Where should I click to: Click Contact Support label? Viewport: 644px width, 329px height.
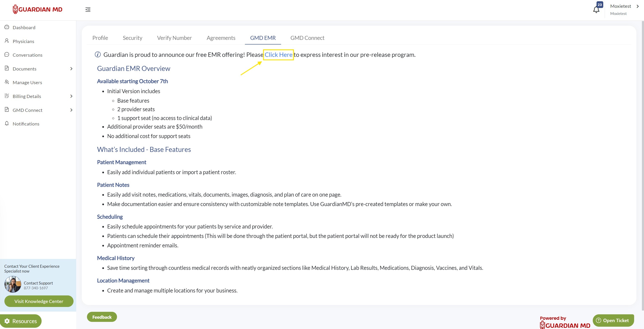coord(38,283)
